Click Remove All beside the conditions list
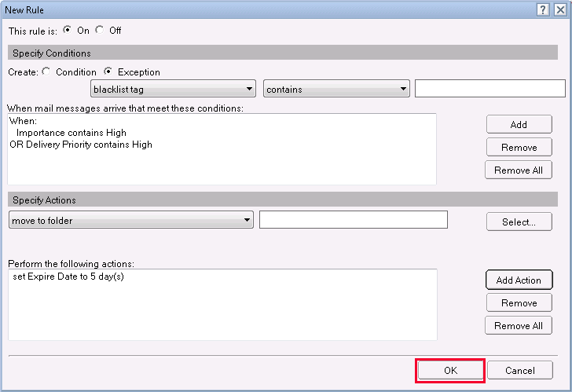This screenshot has height=392, width=572. (519, 170)
